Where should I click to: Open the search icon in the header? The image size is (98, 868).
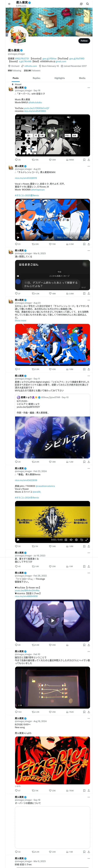(88, 4)
